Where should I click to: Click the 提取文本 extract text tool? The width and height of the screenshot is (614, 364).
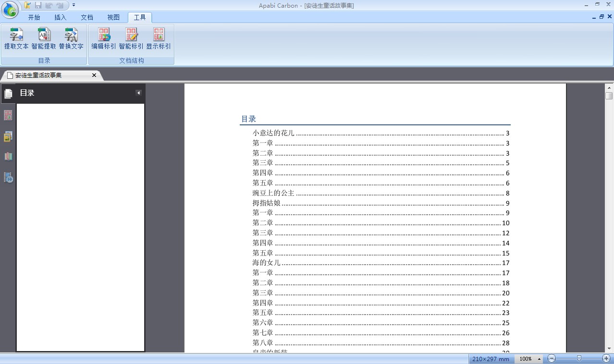(x=16, y=39)
